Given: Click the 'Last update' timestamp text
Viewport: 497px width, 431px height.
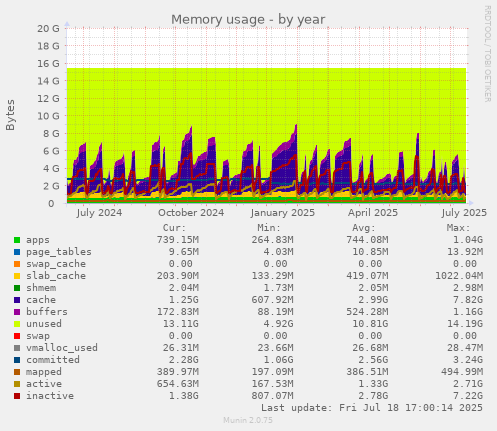Looking at the screenshot, I should coord(372,408).
